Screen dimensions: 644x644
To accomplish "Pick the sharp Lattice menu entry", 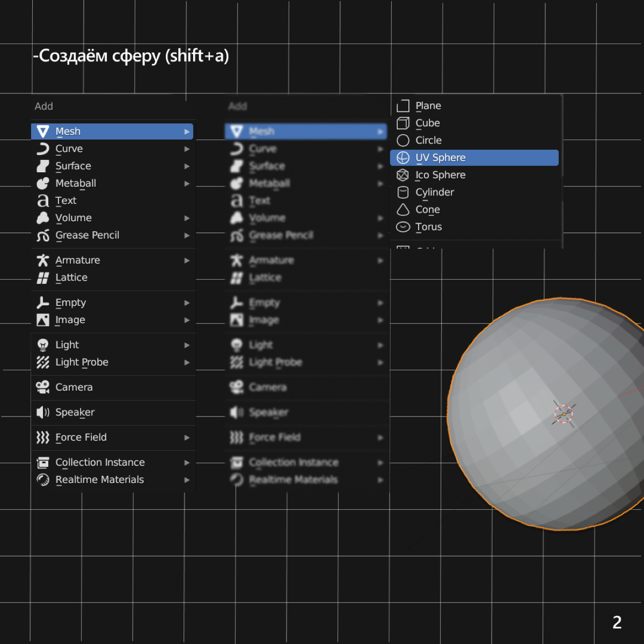I will pos(71,277).
